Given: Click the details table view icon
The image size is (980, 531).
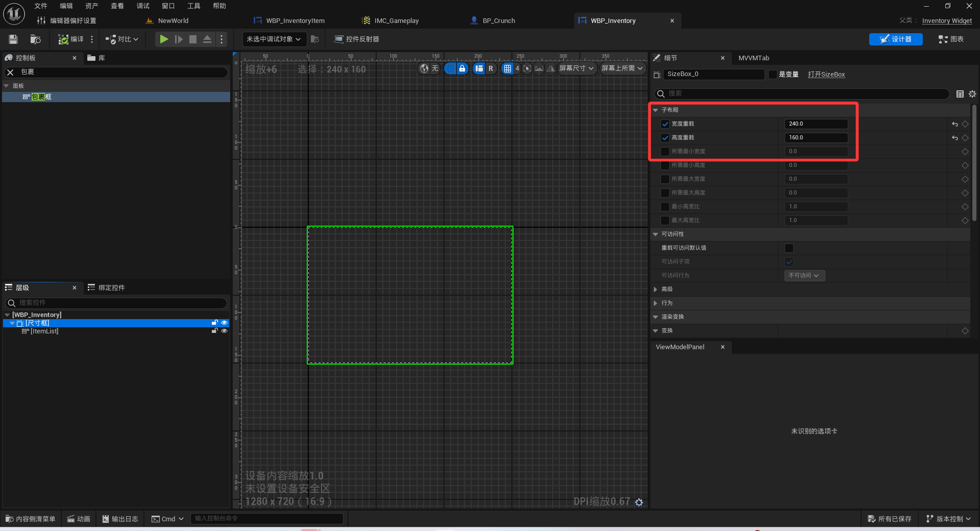Looking at the screenshot, I should point(960,94).
